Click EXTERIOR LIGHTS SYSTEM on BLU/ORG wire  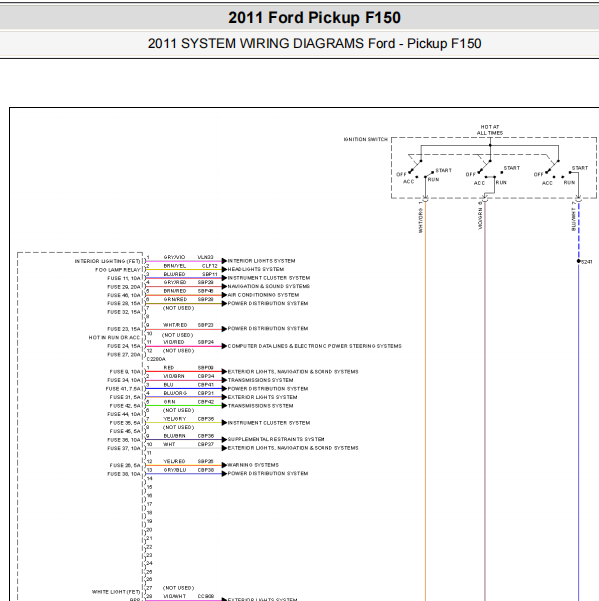point(263,397)
